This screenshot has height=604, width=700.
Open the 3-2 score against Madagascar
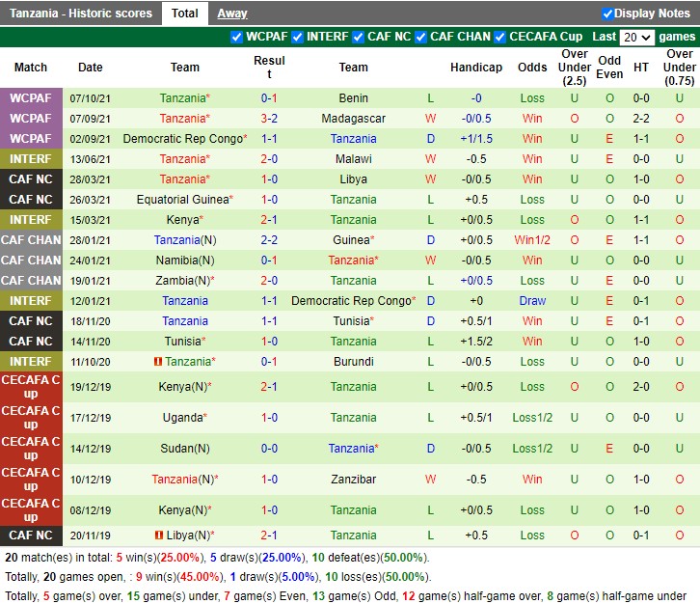pos(269,119)
